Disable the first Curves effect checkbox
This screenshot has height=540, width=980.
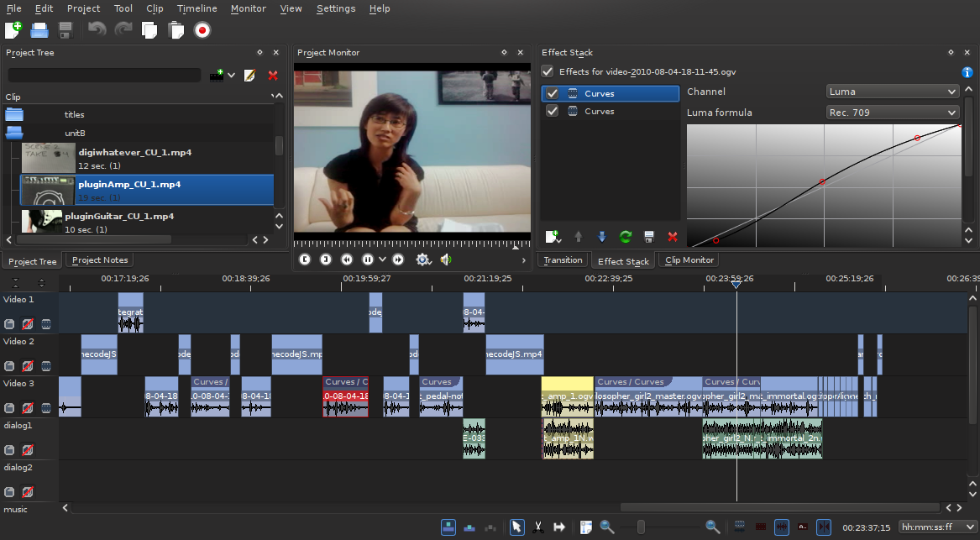click(x=552, y=94)
